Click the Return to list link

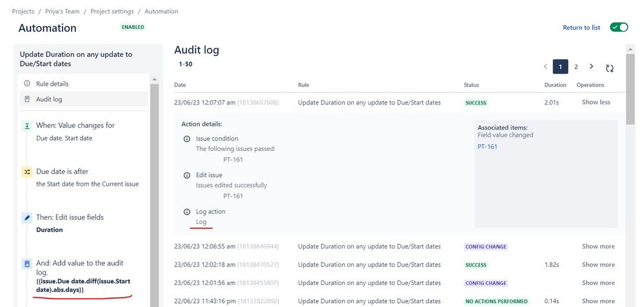[x=581, y=28]
